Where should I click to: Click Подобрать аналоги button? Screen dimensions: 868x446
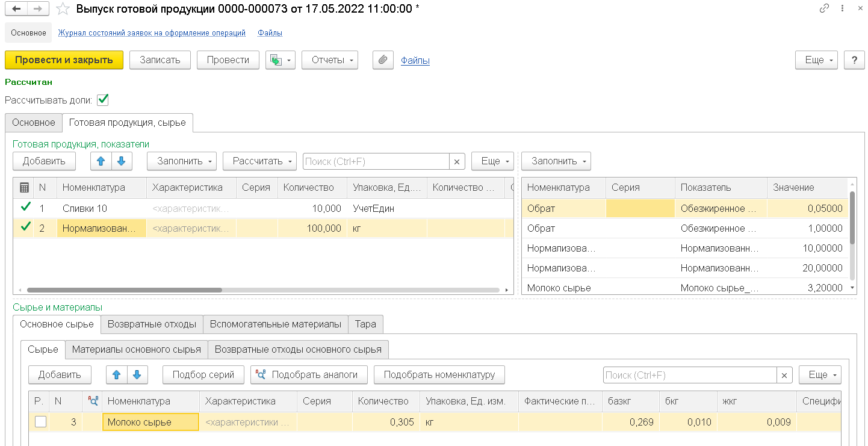[x=309, y=374]
